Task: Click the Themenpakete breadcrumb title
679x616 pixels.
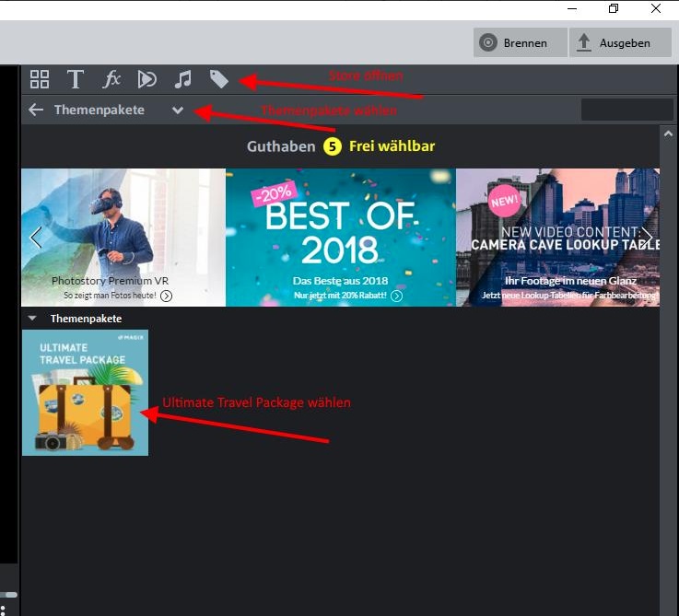Action: (x=100, y=110)
